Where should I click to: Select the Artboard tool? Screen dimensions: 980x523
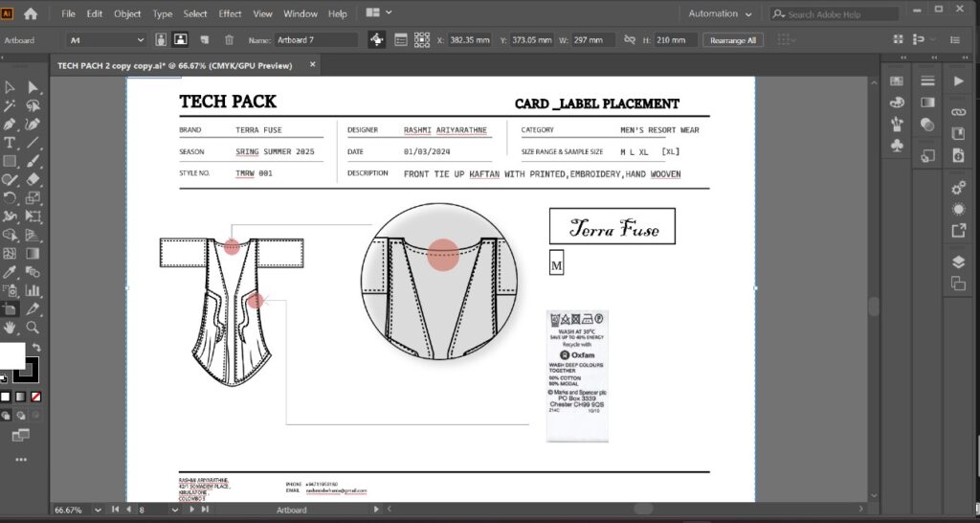pos(10,308)
